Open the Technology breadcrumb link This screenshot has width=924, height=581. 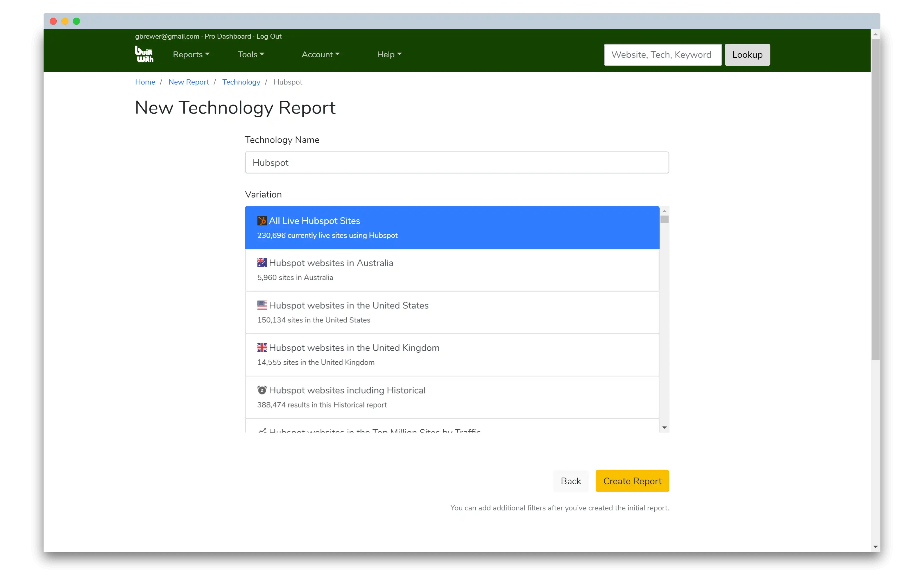pos(241,82)
